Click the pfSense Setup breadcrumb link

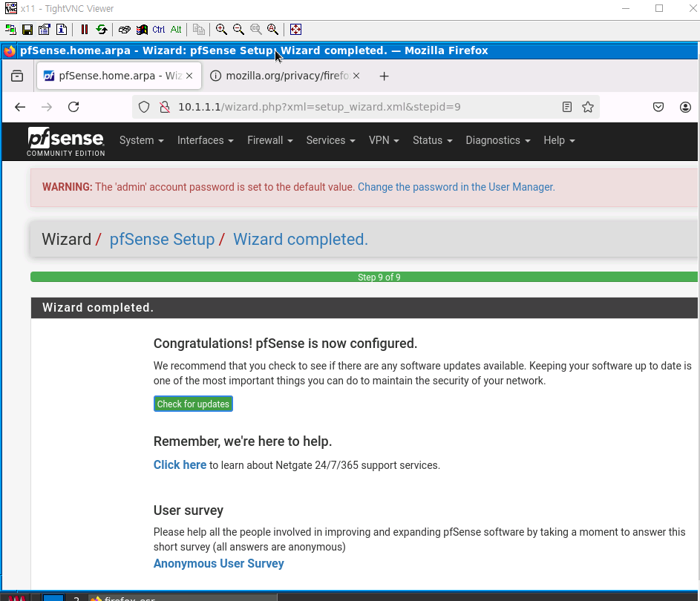click(162, 240)
